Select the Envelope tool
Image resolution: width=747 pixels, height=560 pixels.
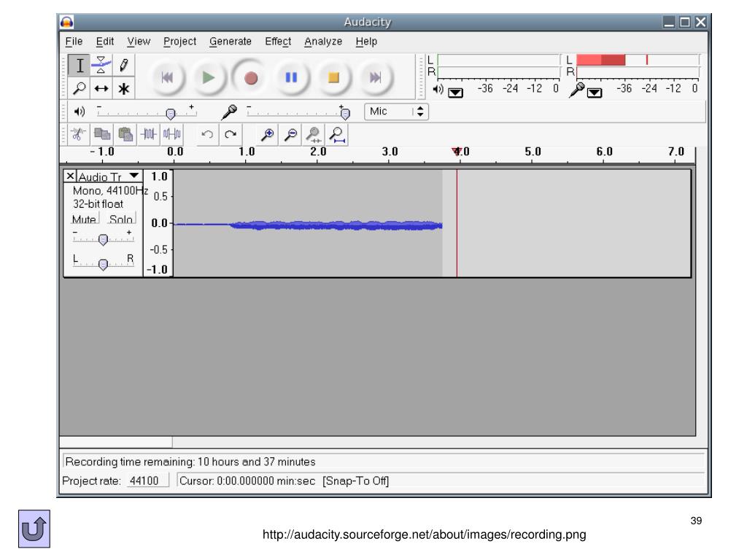coord(101,65)
